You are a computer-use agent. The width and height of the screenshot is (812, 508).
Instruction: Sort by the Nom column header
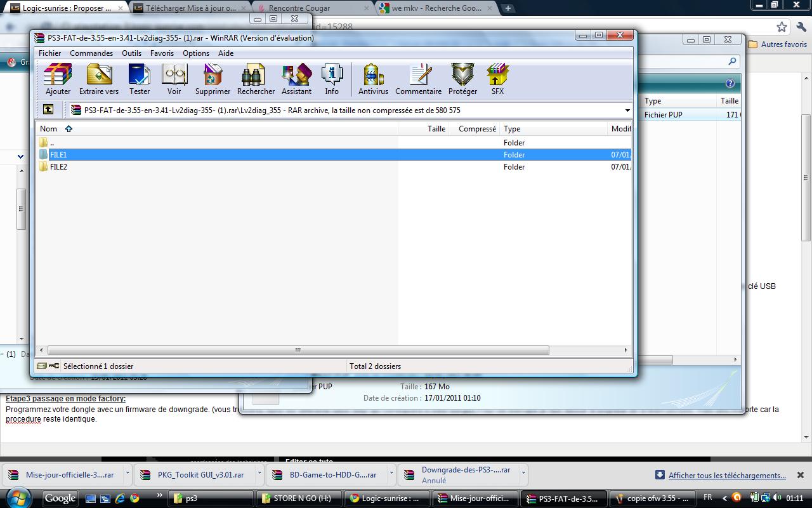[216, 129]
